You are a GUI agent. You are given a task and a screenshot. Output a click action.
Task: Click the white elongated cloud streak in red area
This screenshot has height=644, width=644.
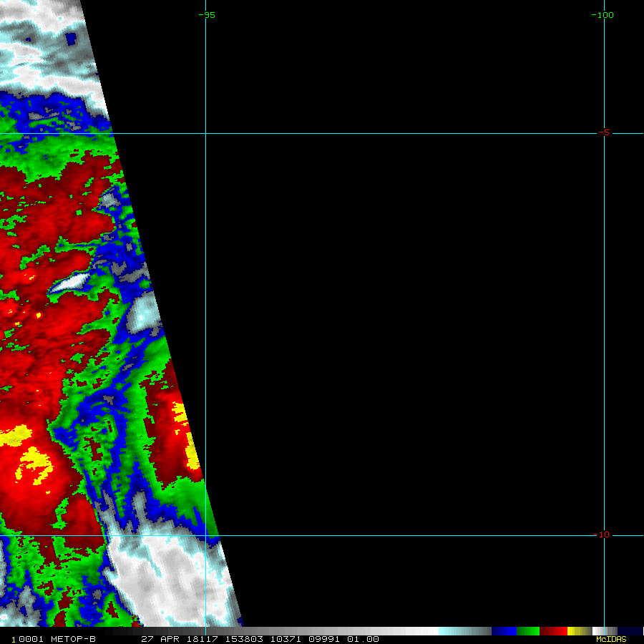(x=70, y=283)
